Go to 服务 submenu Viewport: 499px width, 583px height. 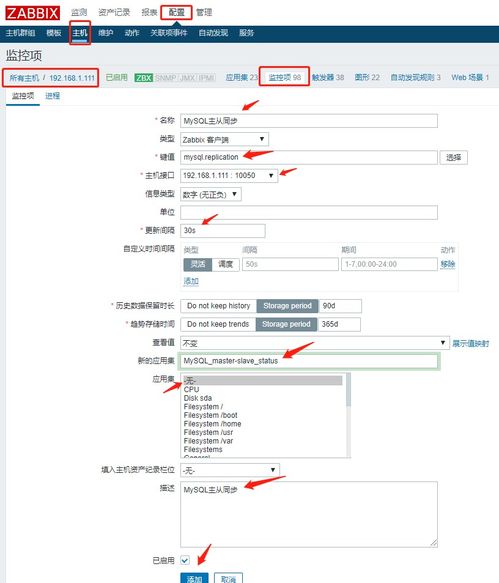[x=246, y=33]
